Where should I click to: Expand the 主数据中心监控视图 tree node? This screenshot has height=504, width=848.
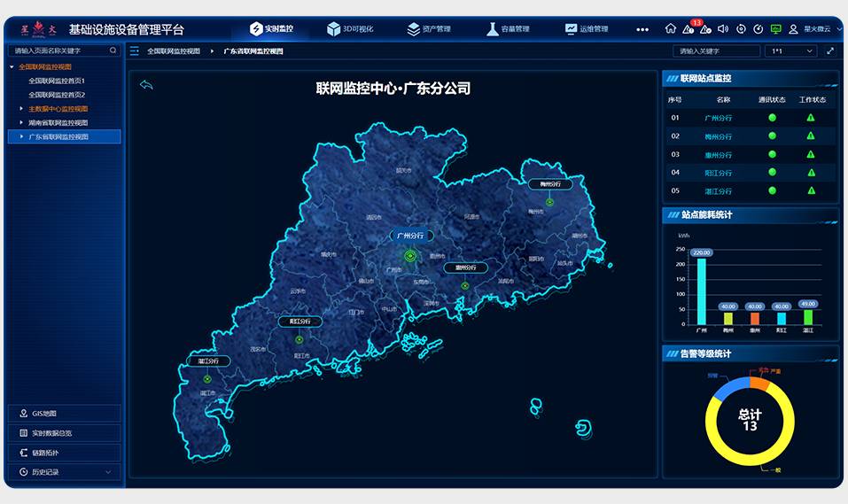coord(21,109)
